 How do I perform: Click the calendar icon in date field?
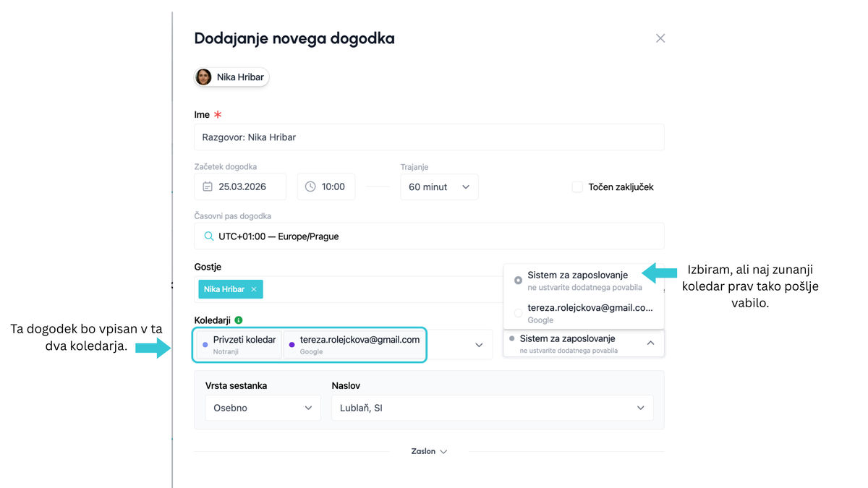pos(208,187)
